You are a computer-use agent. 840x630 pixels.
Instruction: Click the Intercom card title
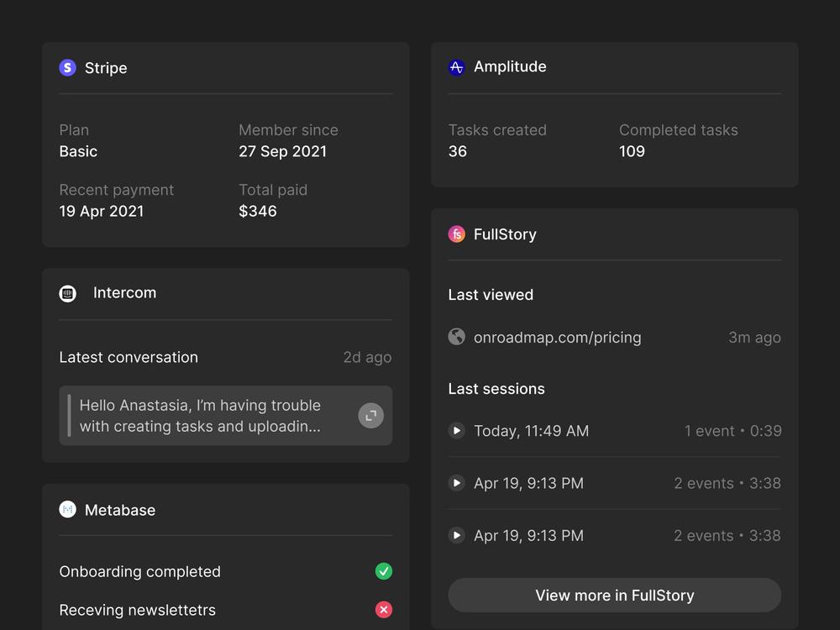pyautogui.click(x=125, y=293)
